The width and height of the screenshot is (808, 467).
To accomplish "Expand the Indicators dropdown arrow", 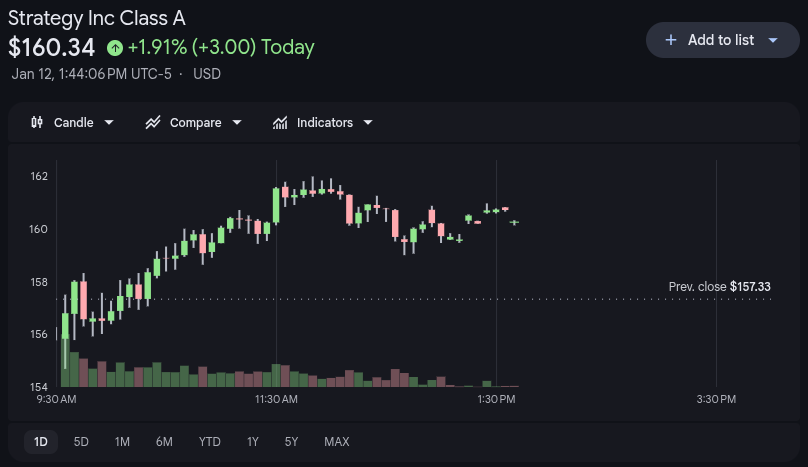I will coord(368,122).
